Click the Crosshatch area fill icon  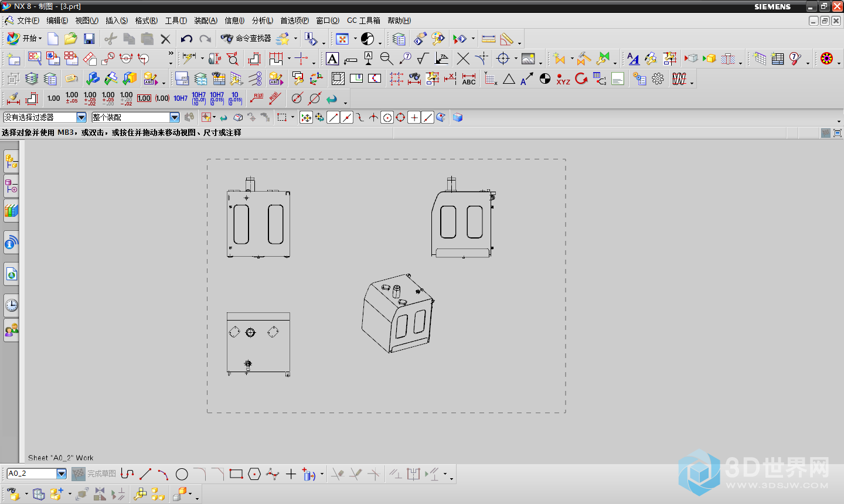pos(338,79)
